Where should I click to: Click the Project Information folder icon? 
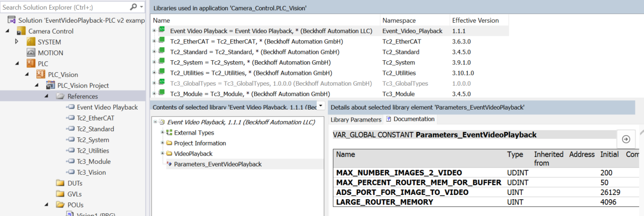[169, 143]
